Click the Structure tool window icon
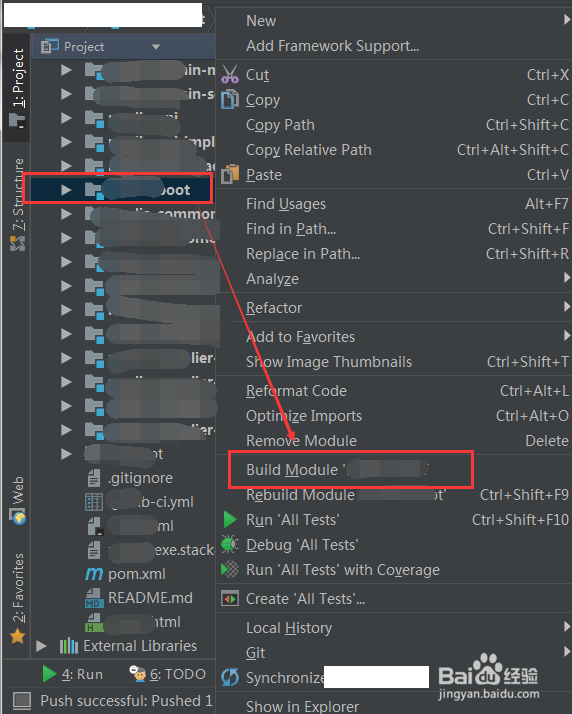Image resolution: width=572 pixels, height=714 pixels. [18, 244]
